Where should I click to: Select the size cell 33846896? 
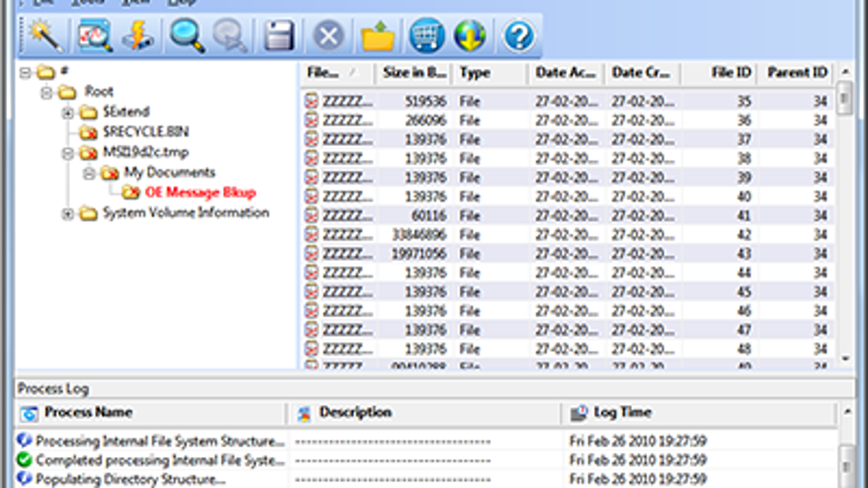click(418, 234)
